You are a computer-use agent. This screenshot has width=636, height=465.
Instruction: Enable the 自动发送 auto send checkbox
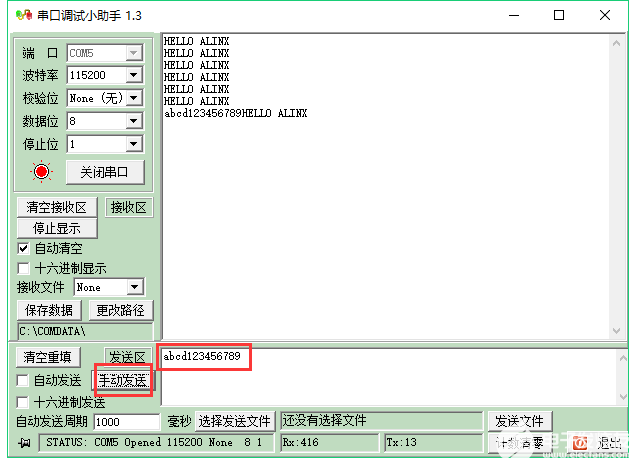pos(22,381)
